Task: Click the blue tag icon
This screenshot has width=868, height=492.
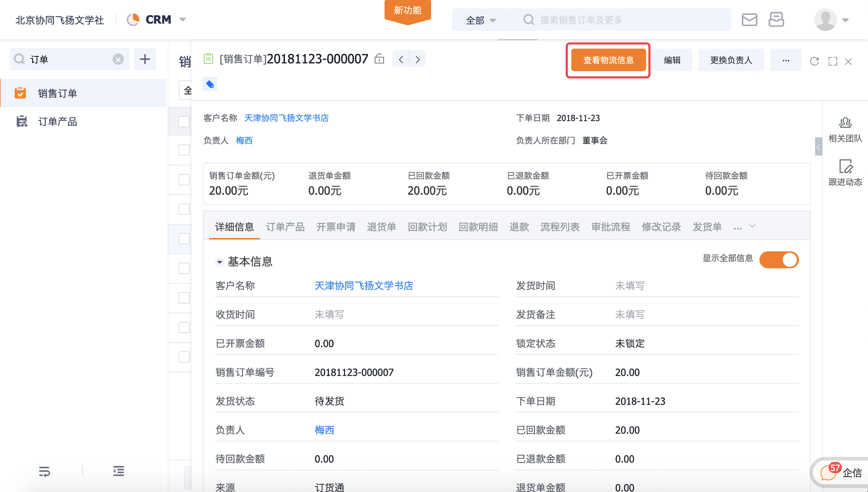Action: (x=210, y=84)
